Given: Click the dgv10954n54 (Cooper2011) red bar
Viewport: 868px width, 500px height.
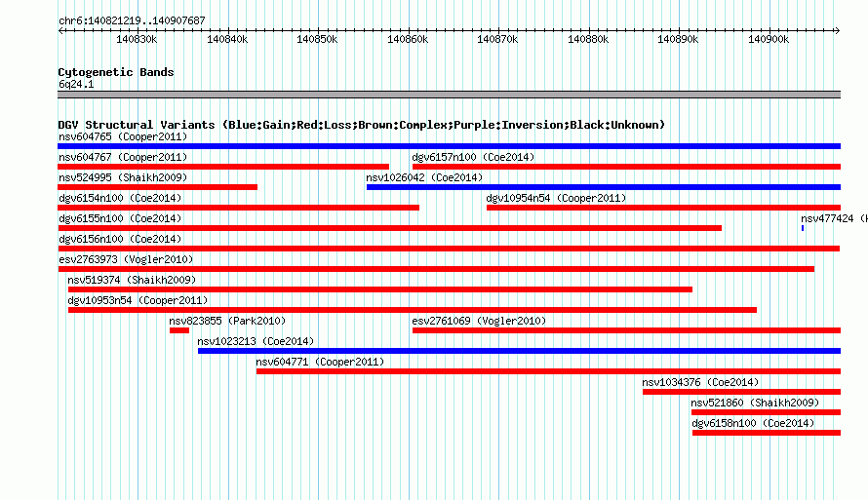Looking at the screenshot, I should click(664, 208).
